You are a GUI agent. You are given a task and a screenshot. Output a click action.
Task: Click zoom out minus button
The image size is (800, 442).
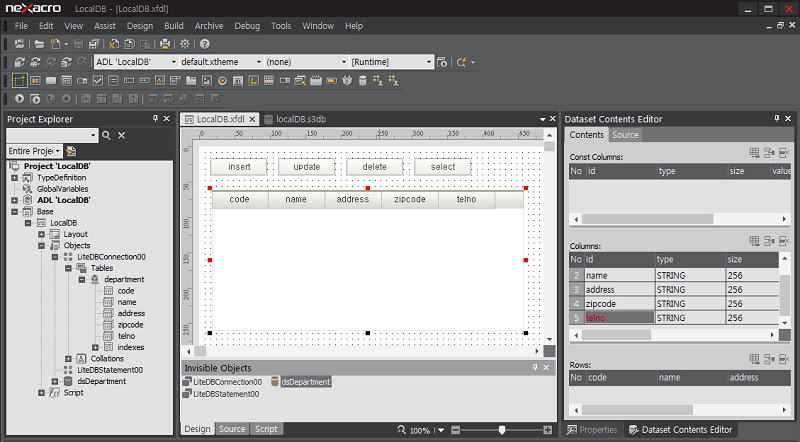pos(456,430)
